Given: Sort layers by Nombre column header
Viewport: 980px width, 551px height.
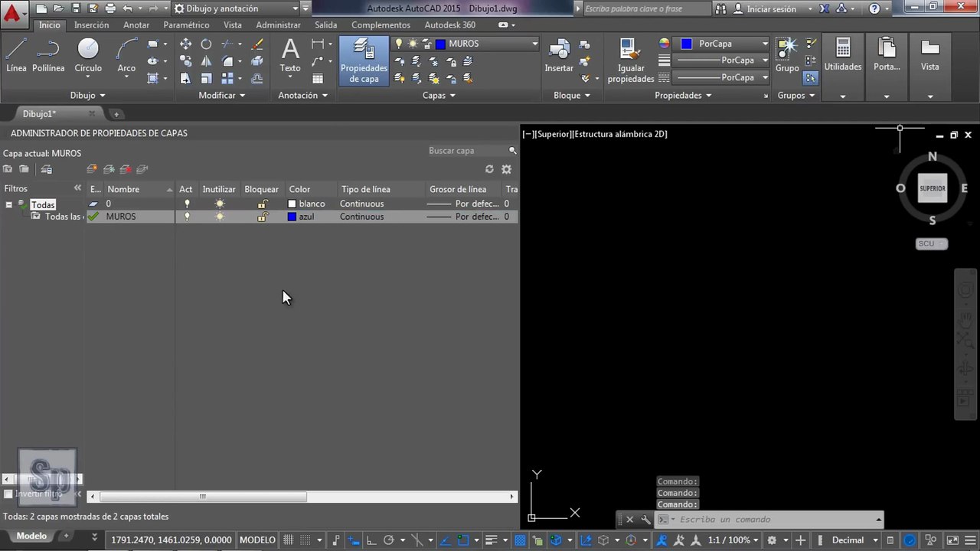Looking at the screenshot, I should [x=139, y=189].
